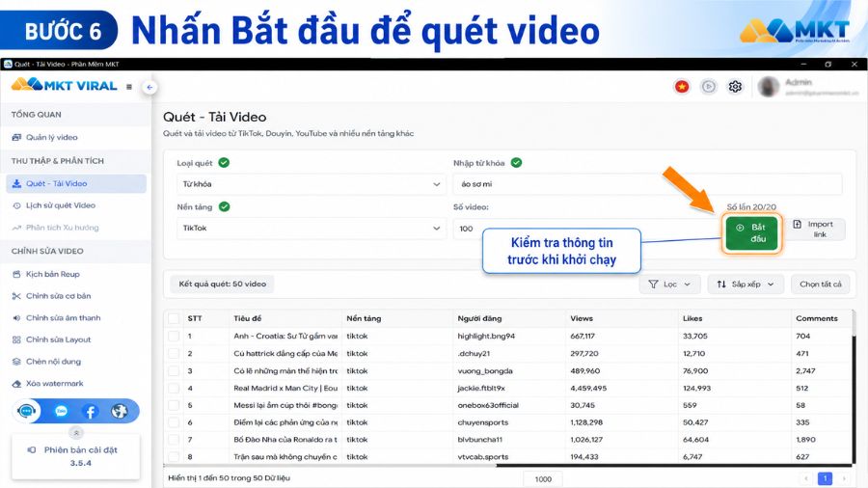
Task: Switch language via Vietnam flag icon
Action: [x=682, y=87]
